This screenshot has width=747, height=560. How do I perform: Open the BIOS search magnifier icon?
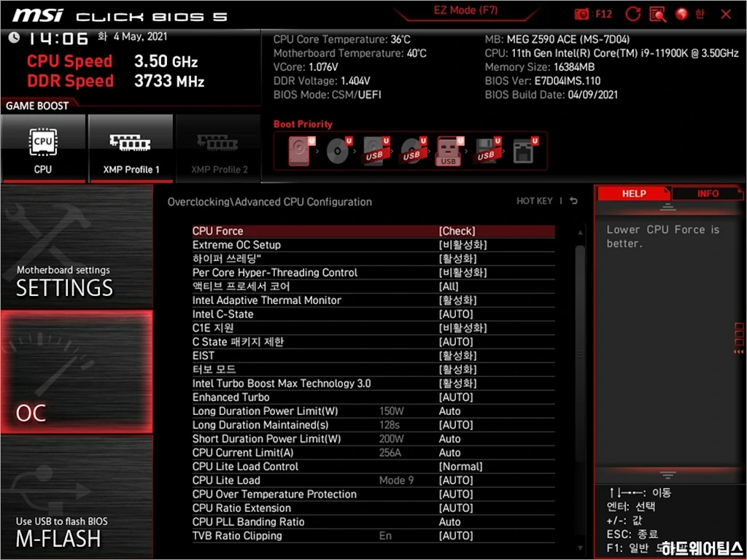point(657,15)
